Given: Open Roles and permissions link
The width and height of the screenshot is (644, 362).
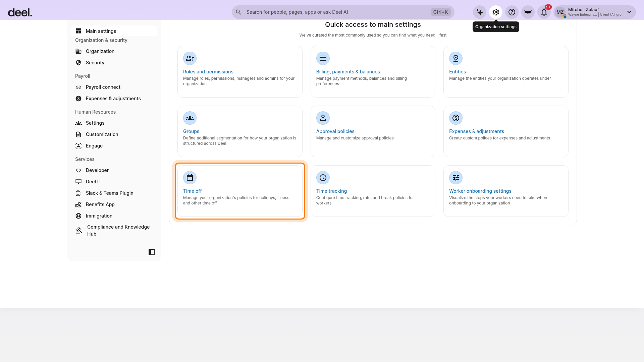Looking at the screenshot, I should [x=208, y=72].
